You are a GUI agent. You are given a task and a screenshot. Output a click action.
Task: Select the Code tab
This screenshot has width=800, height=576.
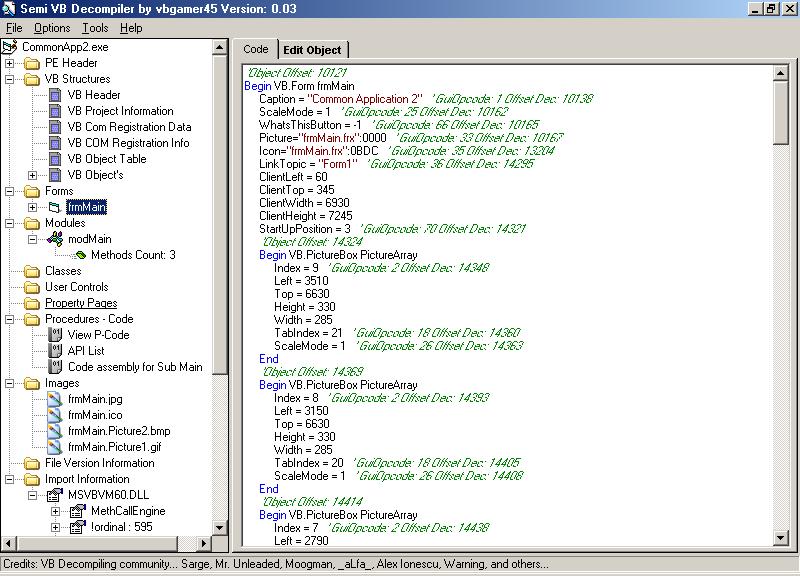(256, 50)
